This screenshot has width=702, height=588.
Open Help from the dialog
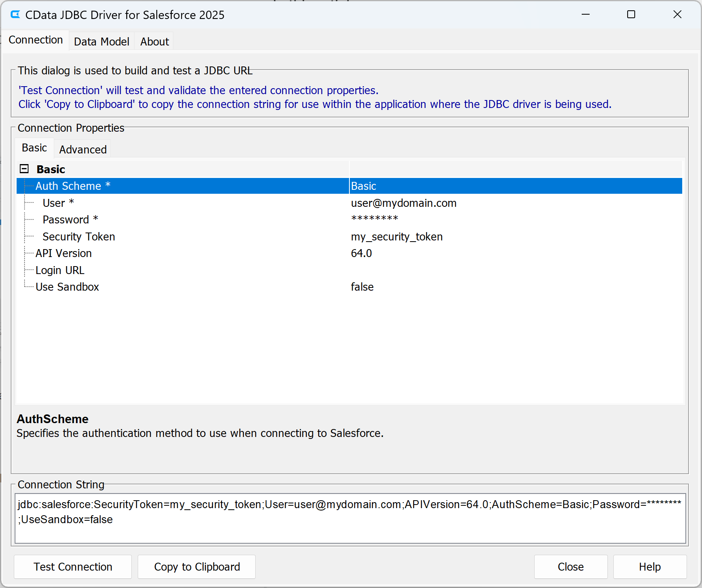649,567
